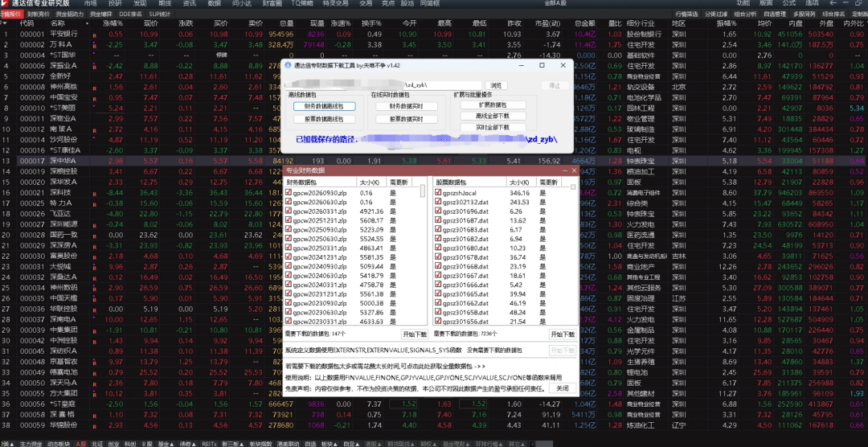The width and height of the screenshot is (868, 447).
Task: Expand the 基金▲ bottom tab menu
Action: [x=165, y=444]
